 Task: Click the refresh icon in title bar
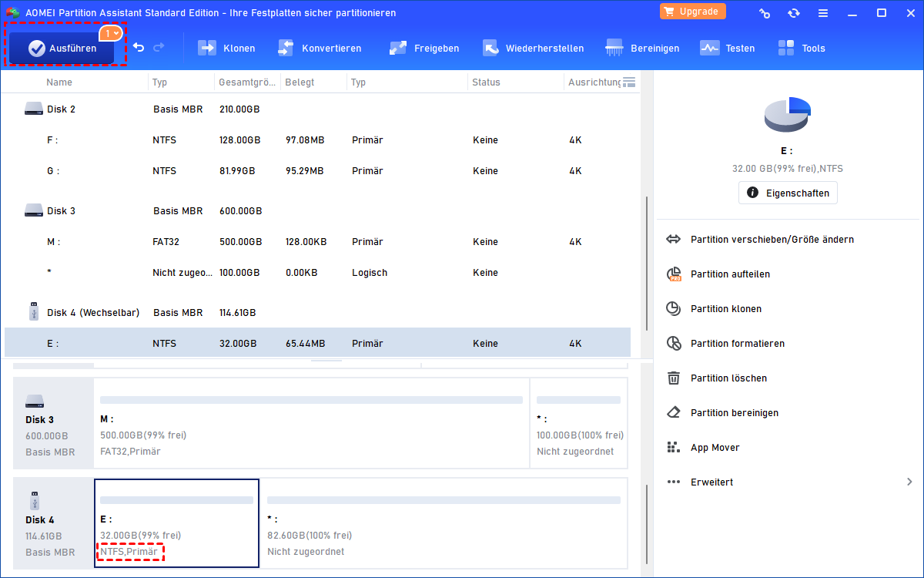pos(794,13)
